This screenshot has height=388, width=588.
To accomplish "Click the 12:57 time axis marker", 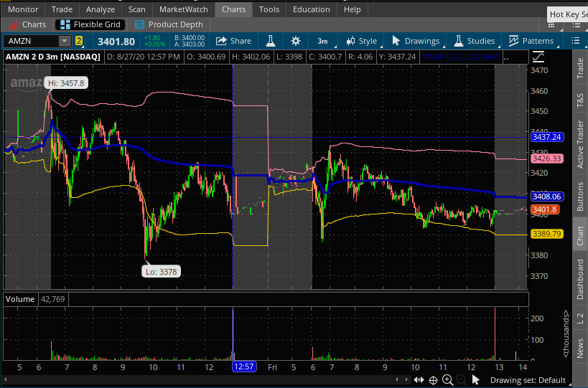I will coord(244,366).
